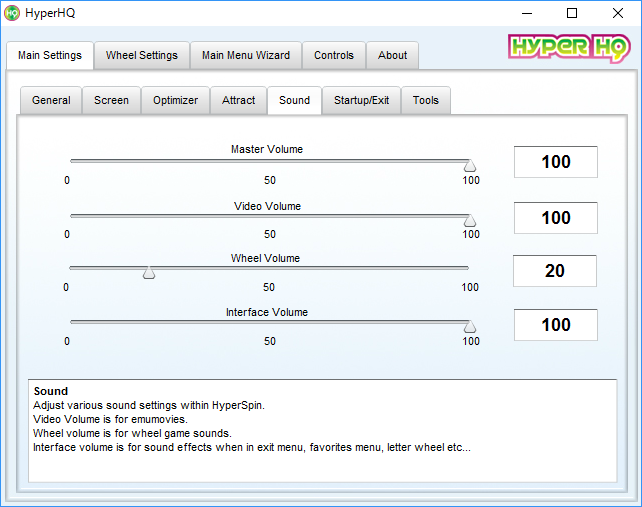Click the Master Volume value box
The height and width of the screenshot is (507, 642).
point(556,162)
